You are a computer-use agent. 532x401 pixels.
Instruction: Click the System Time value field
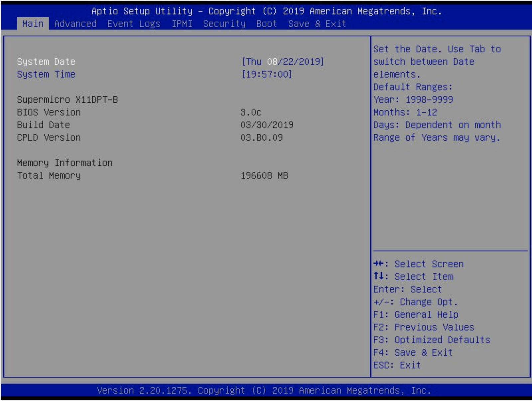[267, 74]
